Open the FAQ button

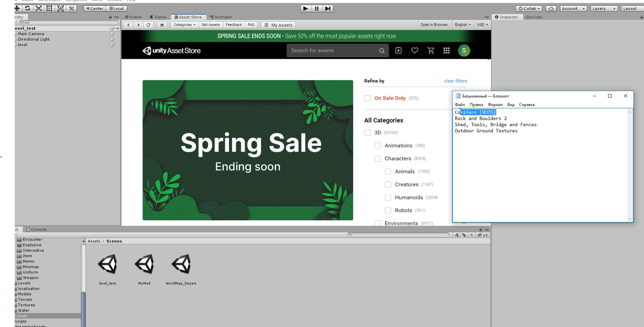(251, 25)
